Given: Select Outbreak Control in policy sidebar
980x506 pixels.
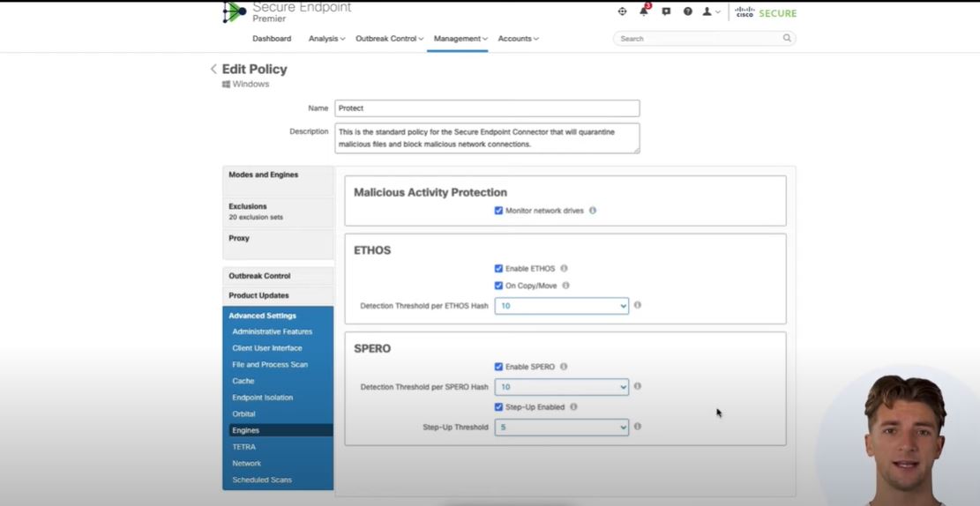Looking at the screenshot, I should (x=278, y=276).
